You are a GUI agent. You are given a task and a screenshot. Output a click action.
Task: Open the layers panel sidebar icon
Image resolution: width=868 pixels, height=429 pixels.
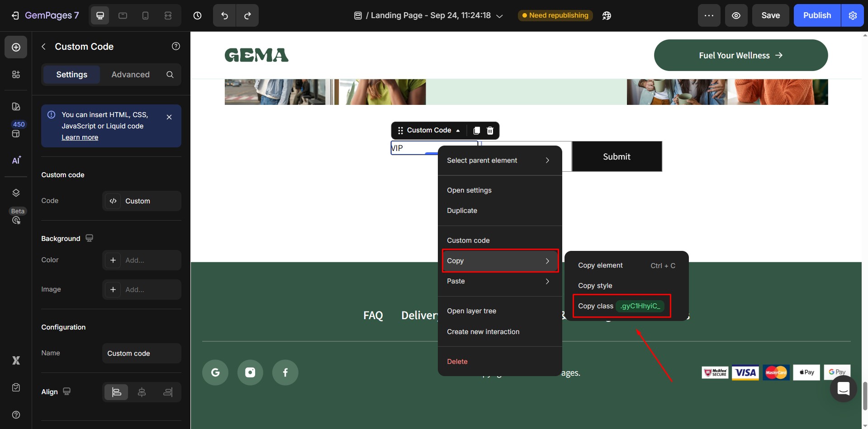(x=16, y=193)
